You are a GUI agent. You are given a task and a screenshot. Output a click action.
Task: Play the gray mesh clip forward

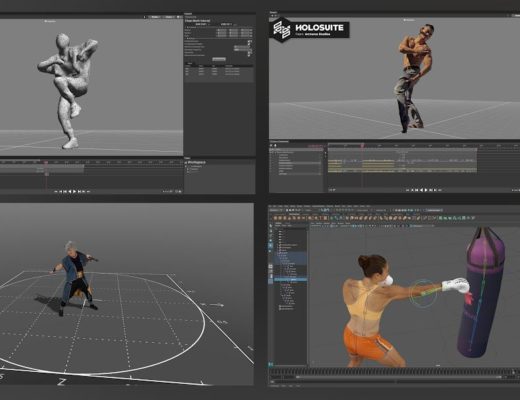click(75, 191)
